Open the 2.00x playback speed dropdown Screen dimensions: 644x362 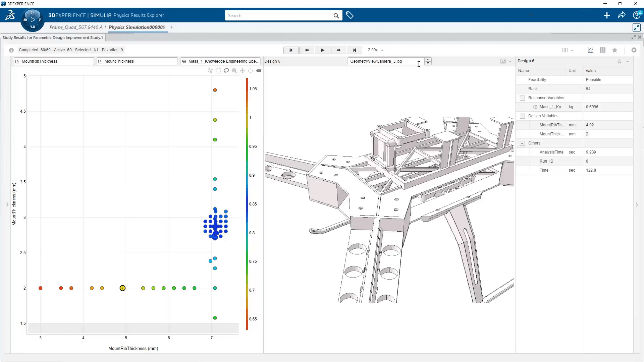click(x=376, y=50)
